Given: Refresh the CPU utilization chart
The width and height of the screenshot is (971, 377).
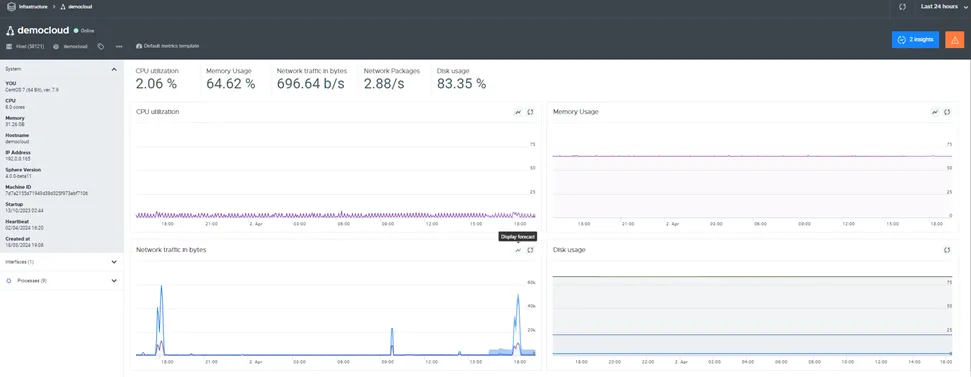Looking at the screenshot, I should click(530, 112).
